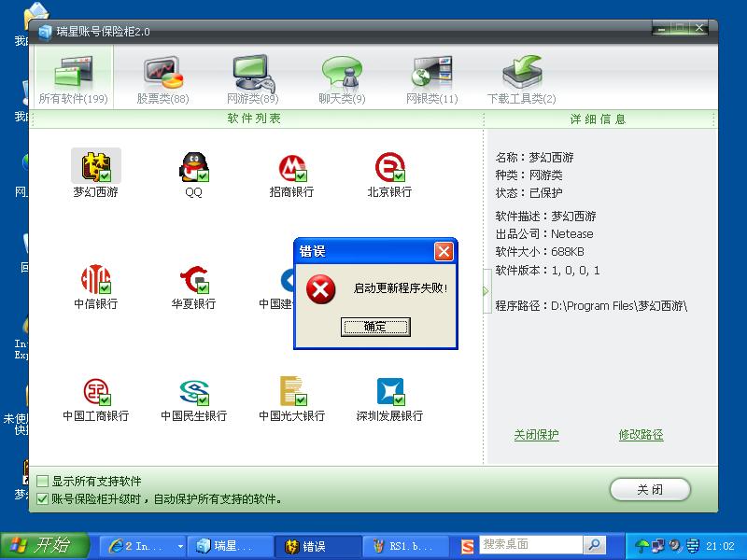Viewport: 747px width, 560px height.
Task: Toggle the 账号保险柜升级时 auto-protect checkbox
Action: (x=42, y=498)
